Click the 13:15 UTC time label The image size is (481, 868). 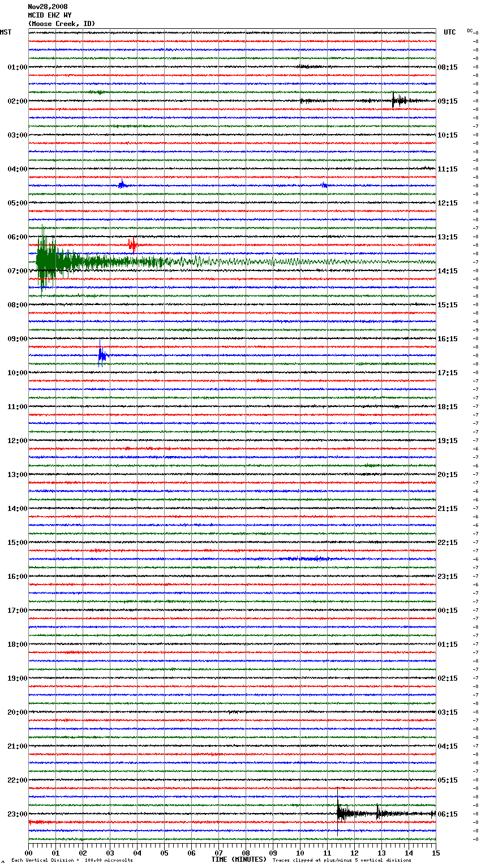[x=448, y=237]
